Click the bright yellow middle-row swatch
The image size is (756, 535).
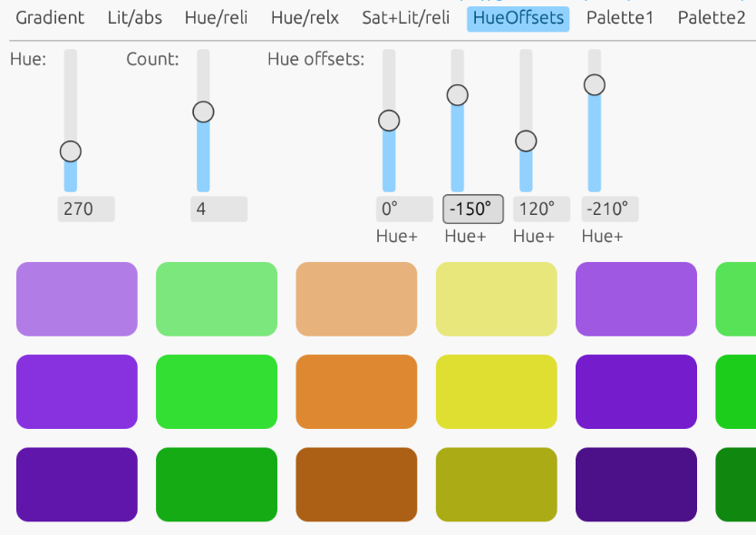(497, 392)
